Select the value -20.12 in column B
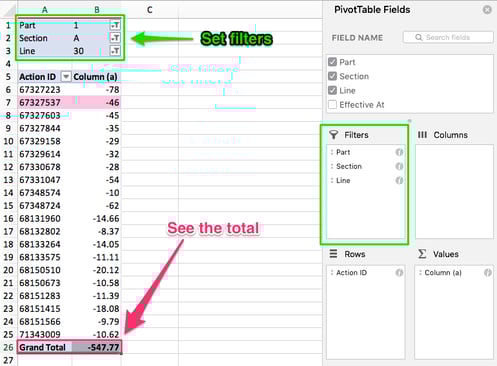 tap(97, 270)
